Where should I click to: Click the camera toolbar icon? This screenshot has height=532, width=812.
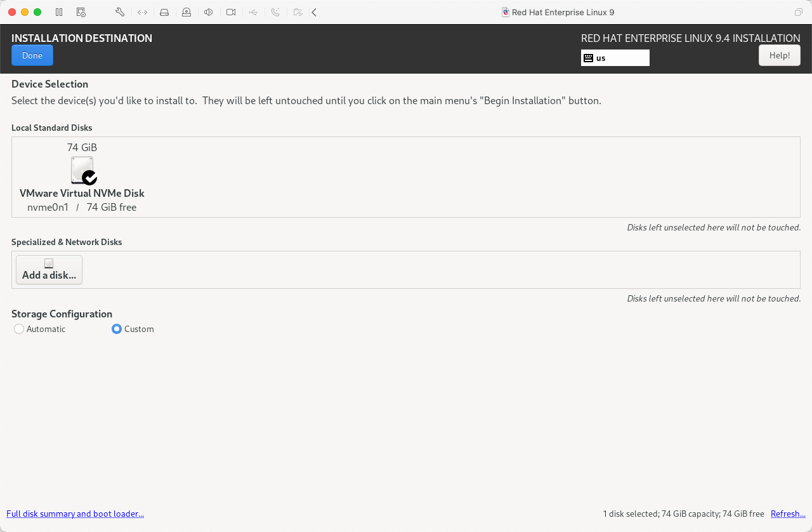pos(231,12)
